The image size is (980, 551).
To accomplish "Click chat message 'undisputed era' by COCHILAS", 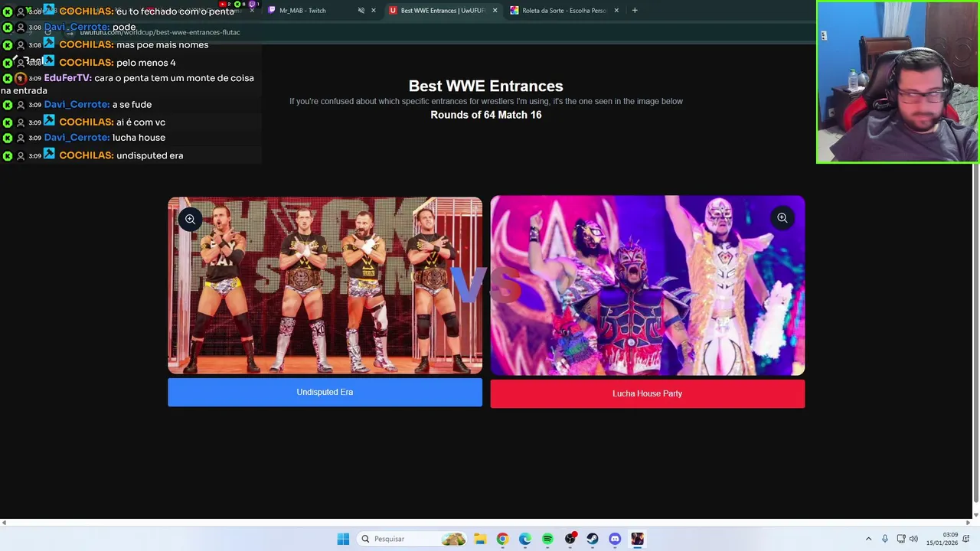I will coord(149,155).
